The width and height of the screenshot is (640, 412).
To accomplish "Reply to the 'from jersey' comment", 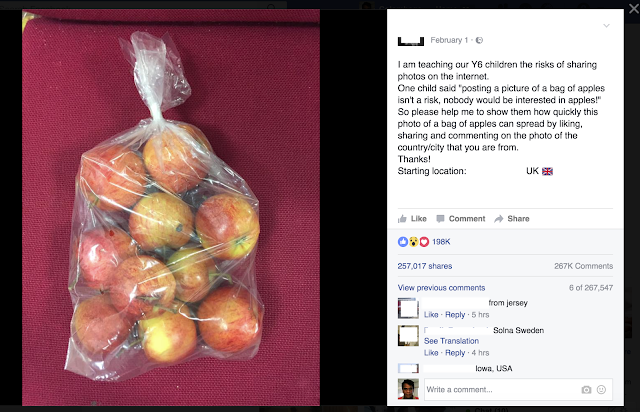I will coord(455,315).
